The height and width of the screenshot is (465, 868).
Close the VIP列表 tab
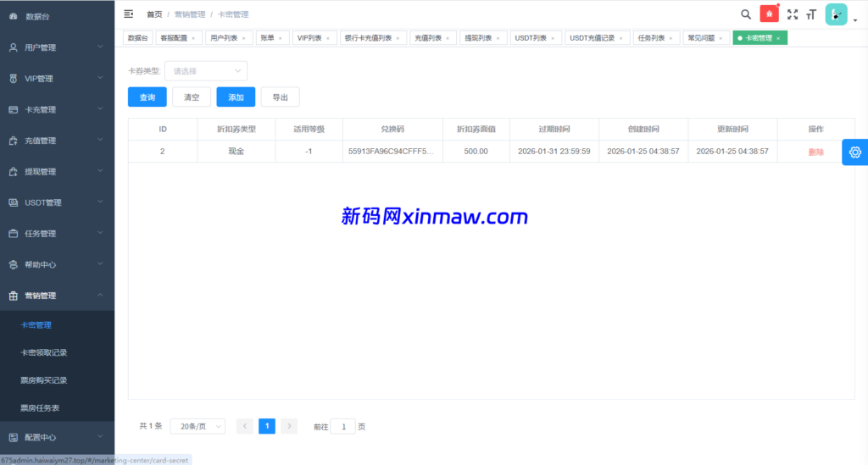click(x=328, y=38)
